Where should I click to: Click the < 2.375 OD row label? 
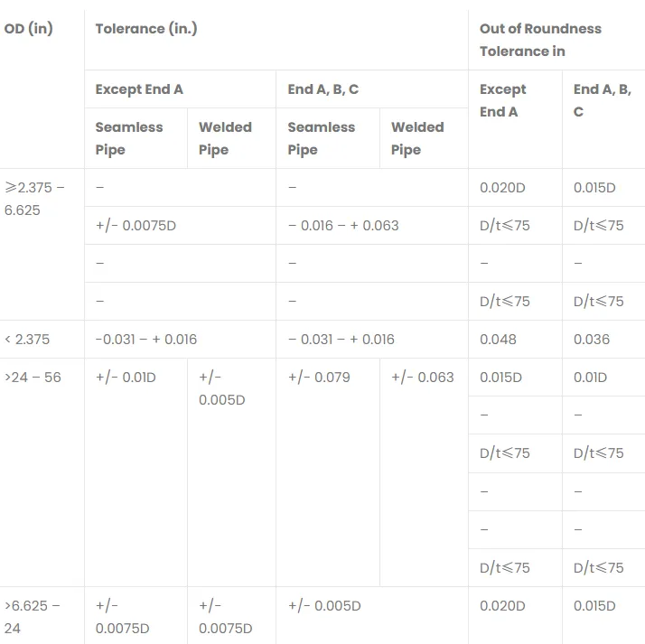tap(27, 340)
